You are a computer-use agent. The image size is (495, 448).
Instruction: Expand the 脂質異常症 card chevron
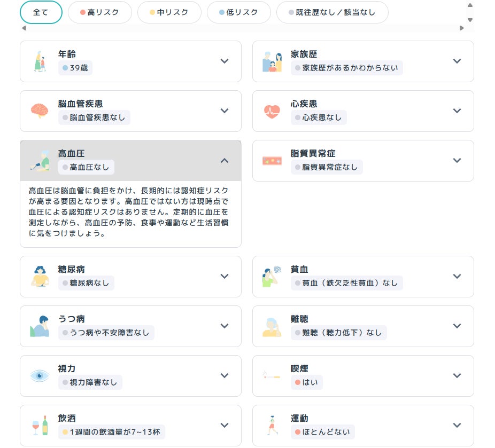coord(457,160)
